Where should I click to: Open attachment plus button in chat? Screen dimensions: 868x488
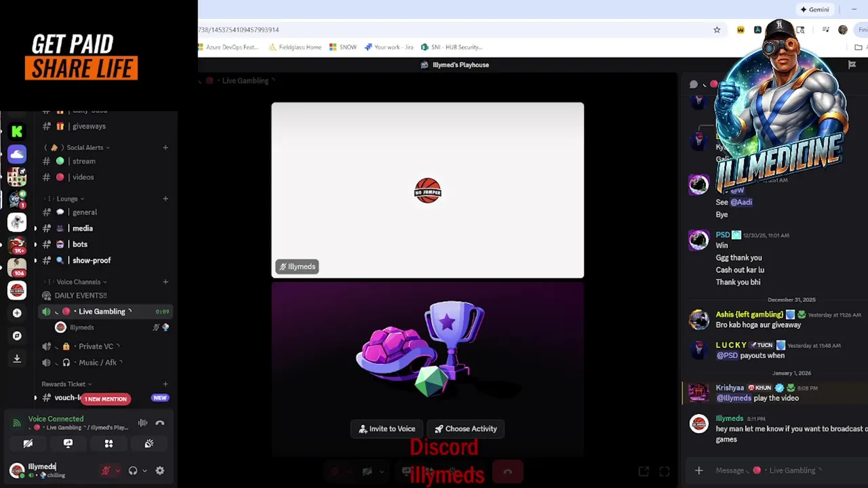coord(698,470)
